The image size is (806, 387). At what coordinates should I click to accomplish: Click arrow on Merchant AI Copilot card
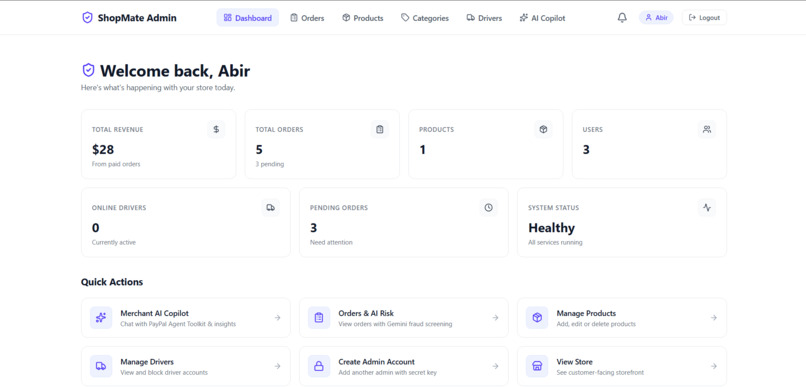click(x=277, y=318)
